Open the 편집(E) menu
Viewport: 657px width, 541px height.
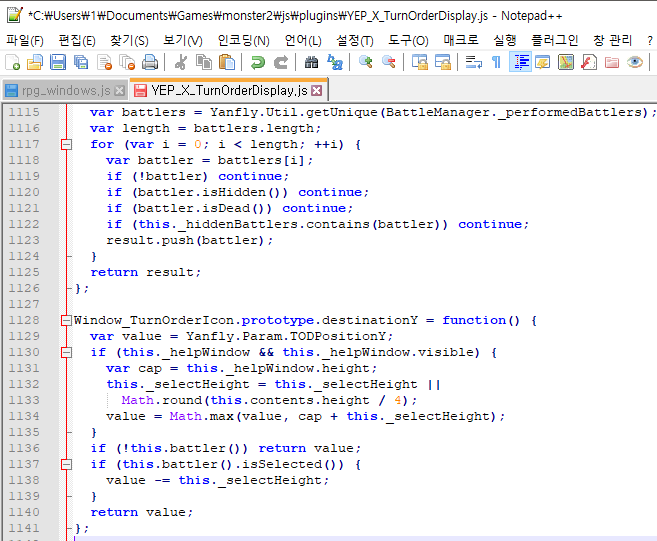point(77,41)
